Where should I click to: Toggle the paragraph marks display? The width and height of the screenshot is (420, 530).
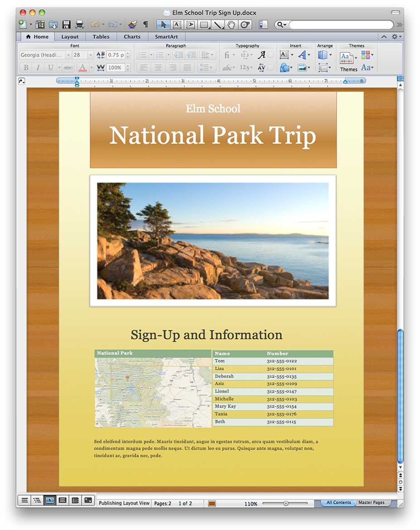pos(145,24)
